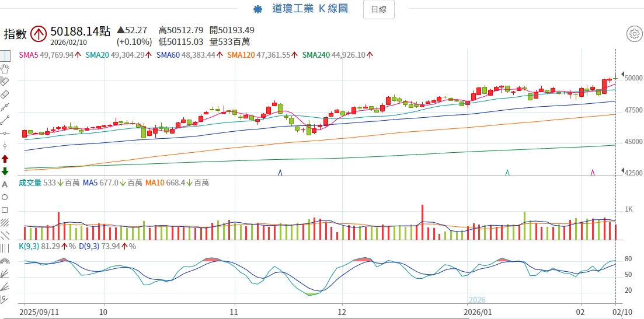This screenshot has width=644, height=319.
Task: Click the 道瓊工業 K線圖 title
Action: click(x=309, y=9)
